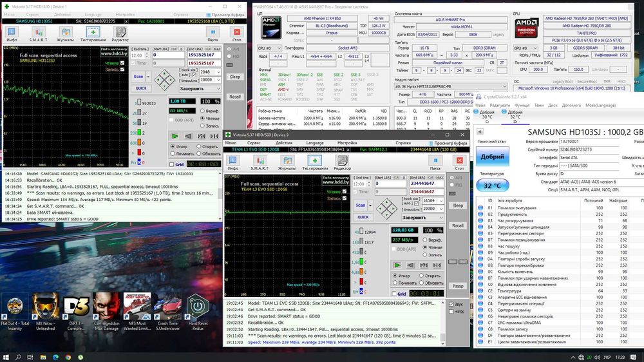Toggle auto block size checkbox in Victoria Device 0
Viewport: 644px width, 362px height.
pyautogui.click(x=416, y=204)
